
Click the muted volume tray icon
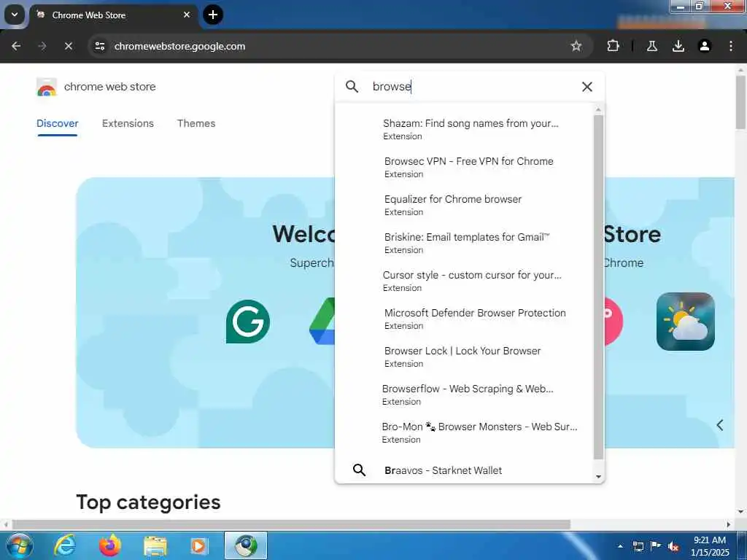click(x=673, y=546)
